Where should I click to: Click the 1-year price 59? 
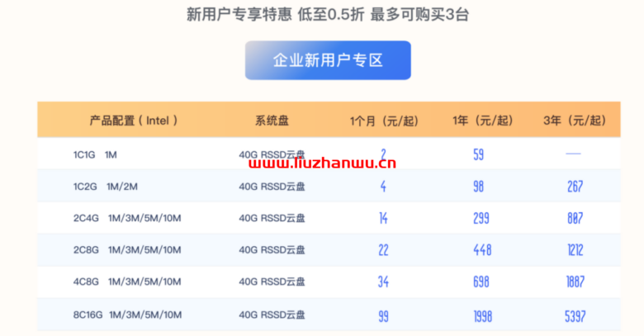(x=479, y=155)
